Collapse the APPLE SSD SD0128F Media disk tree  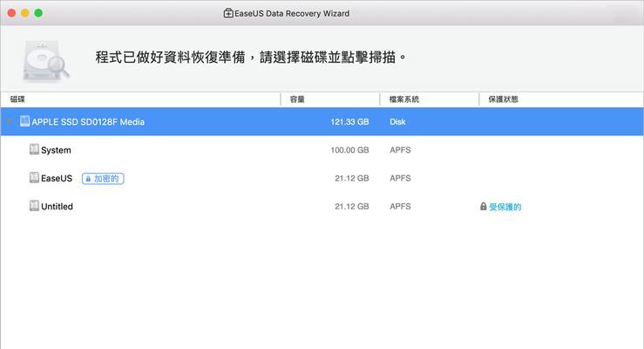(9, 121)
